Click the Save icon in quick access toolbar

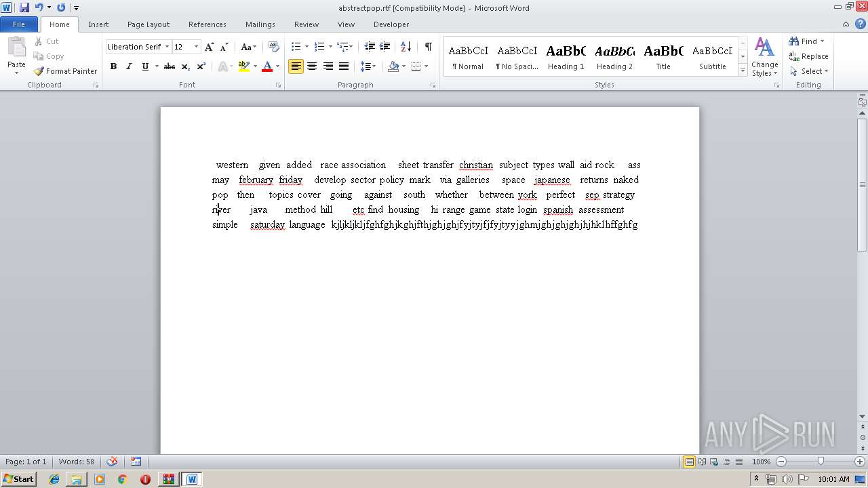(x=24, y=7)
